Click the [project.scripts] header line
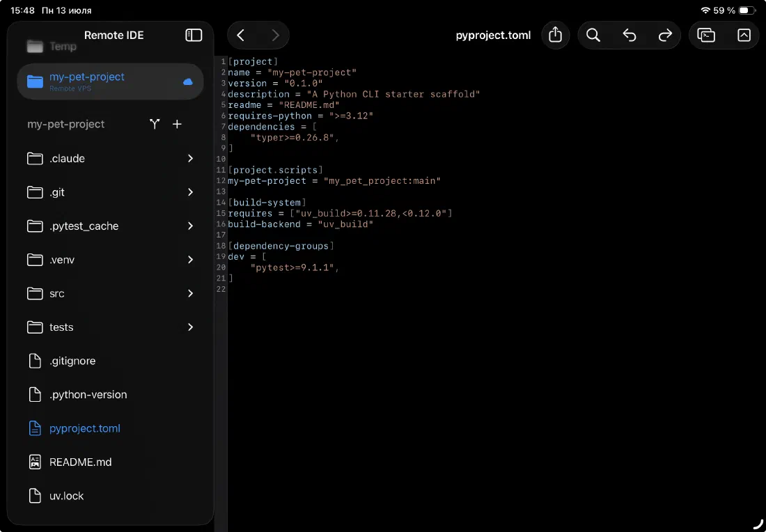 point(275,170)
